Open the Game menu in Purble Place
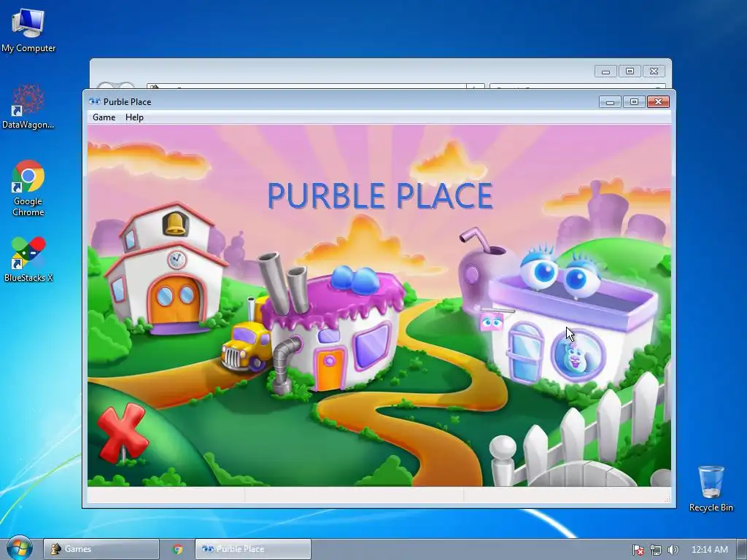 click(x=104, y=117)
